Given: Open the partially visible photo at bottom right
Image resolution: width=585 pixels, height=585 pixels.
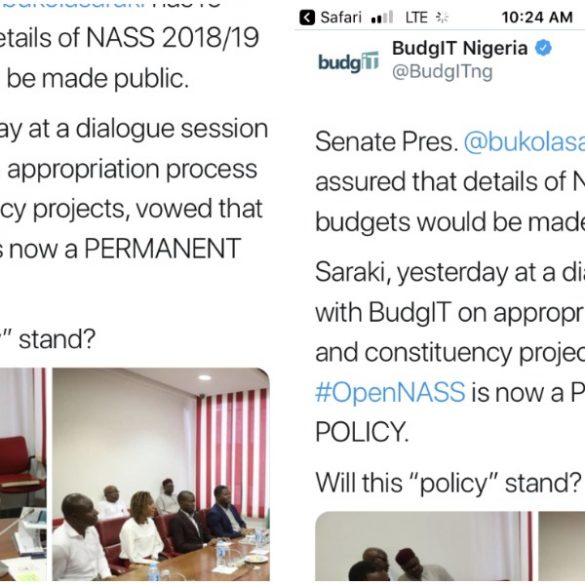Looking at the screenshot, I should click(x=561, y=546).
